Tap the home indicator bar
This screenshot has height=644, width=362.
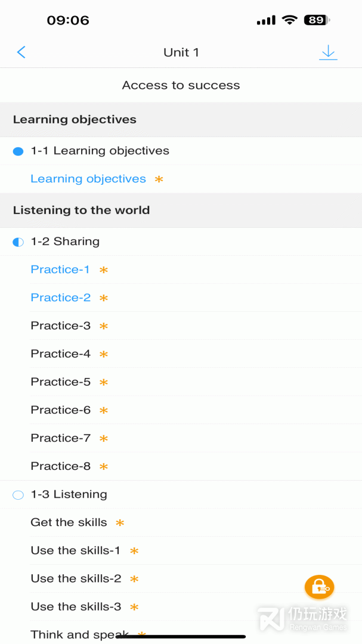pos(181,636)
